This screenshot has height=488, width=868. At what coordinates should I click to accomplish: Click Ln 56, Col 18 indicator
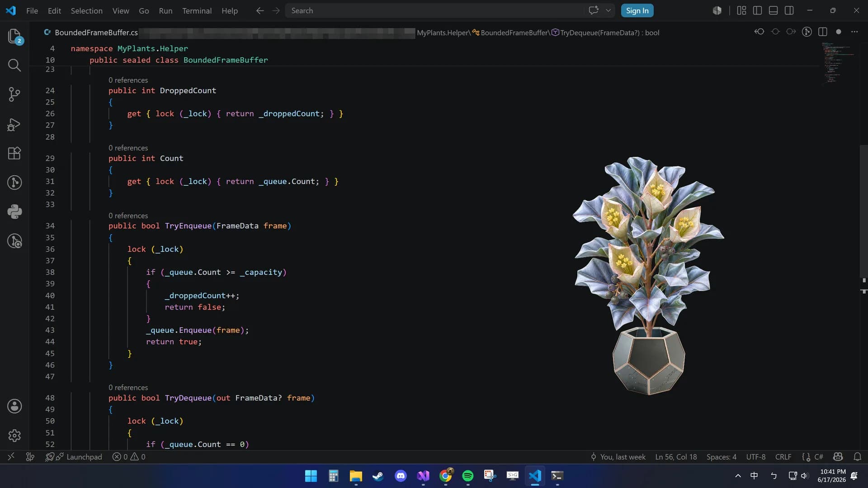click(676, 457)
